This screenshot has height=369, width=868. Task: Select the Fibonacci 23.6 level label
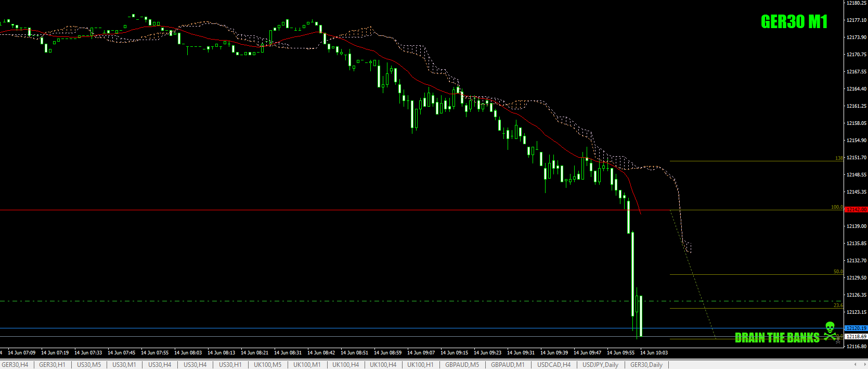point(838,306)
